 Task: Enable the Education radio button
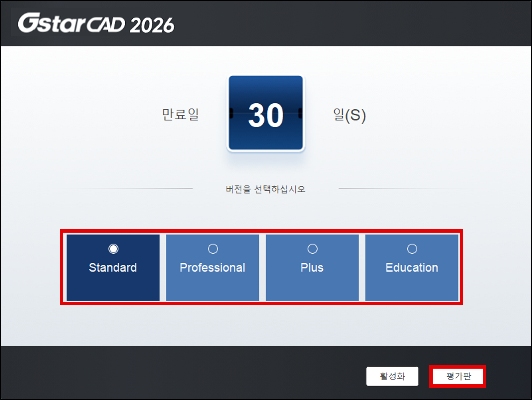click(412, 249)
